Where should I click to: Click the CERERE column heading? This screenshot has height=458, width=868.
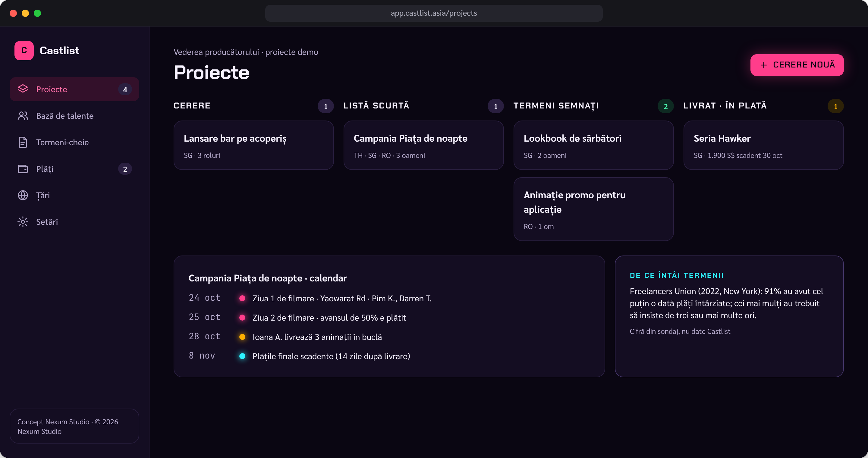point(192,105)
